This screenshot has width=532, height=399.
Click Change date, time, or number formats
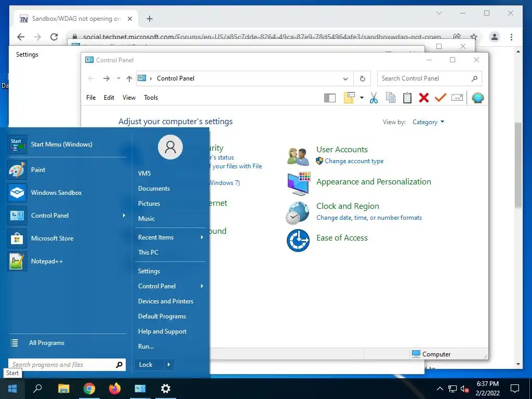pyautogui.click(x=369, y=218)
